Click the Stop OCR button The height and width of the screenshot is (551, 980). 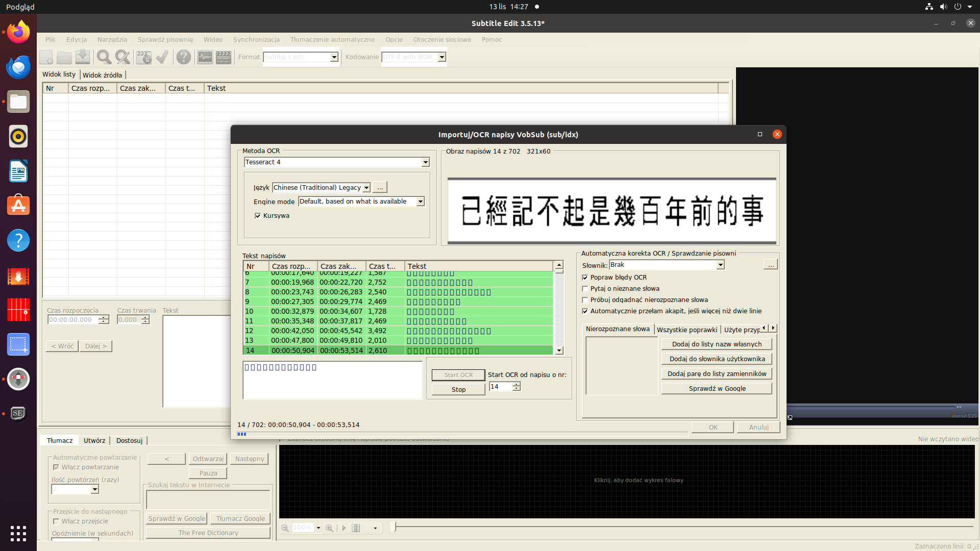[458, 389]
